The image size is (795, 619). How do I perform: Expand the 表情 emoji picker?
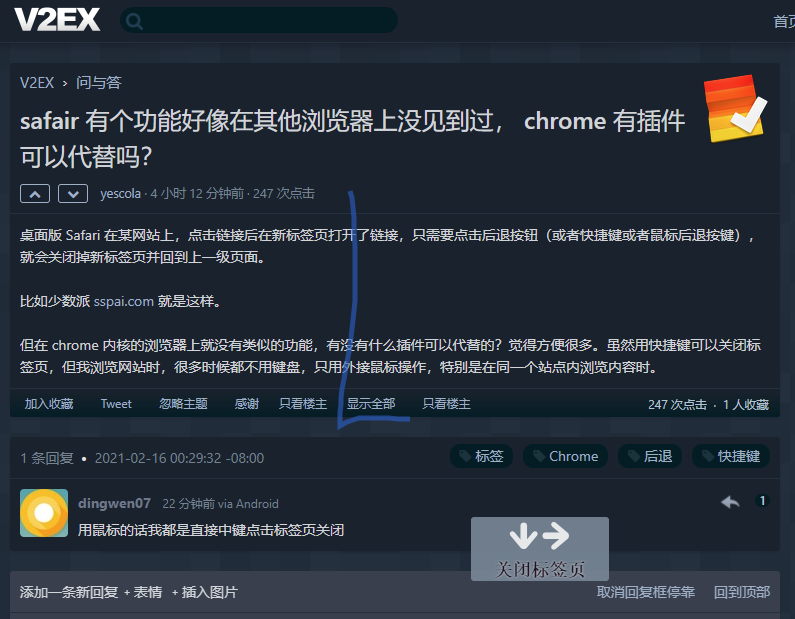point(146,592)
